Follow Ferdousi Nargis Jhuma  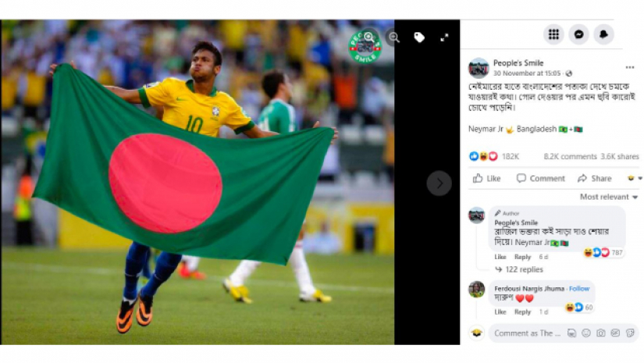click(579, 289)
